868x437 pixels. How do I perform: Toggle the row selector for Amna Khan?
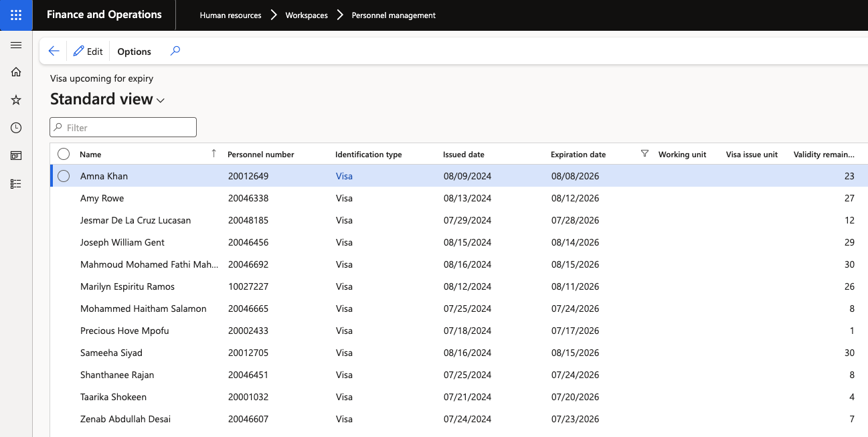pos(64,176)
